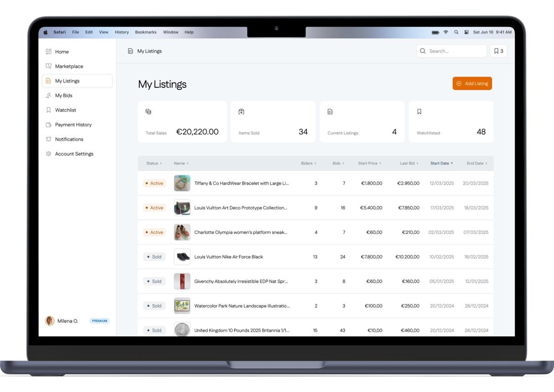The height and width of the screenshot is (392, 554).
Task: Click the Watchlist bookmark icon in sidebar
Action: tap(48, 110)
